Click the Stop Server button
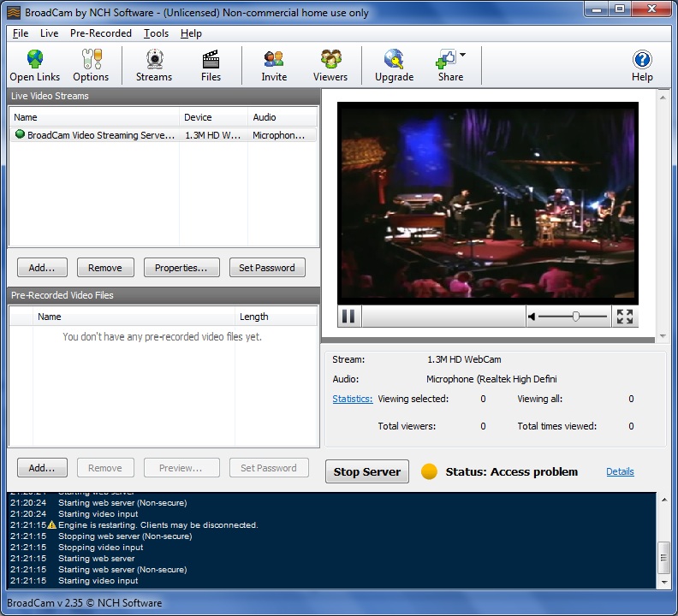Image resolution: width=678 pixels, height=616 pixels. point(366,471)
